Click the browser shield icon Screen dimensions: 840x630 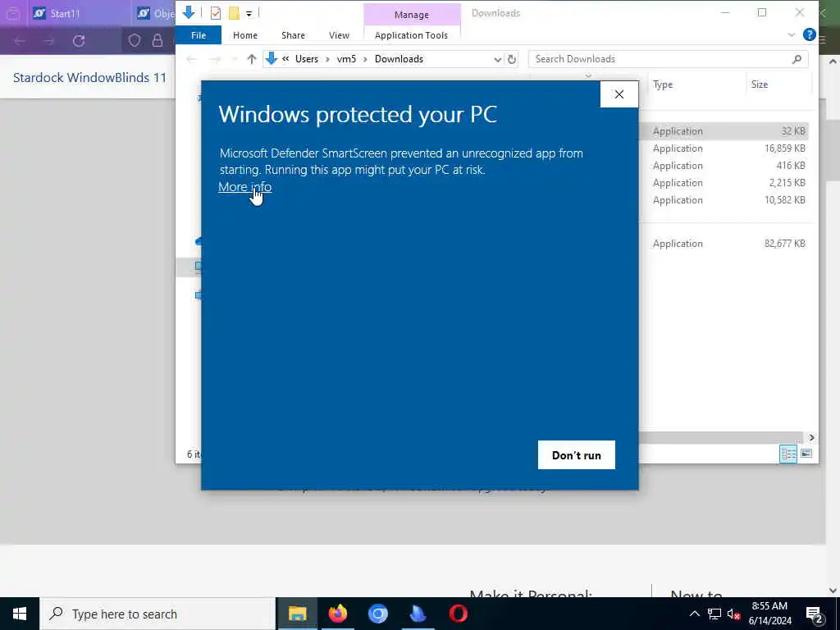tap(134, 41)
